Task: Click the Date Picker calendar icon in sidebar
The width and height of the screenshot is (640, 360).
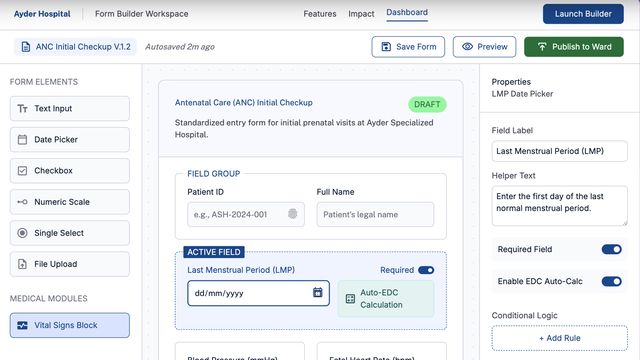Action: click(x=22, y=140)
